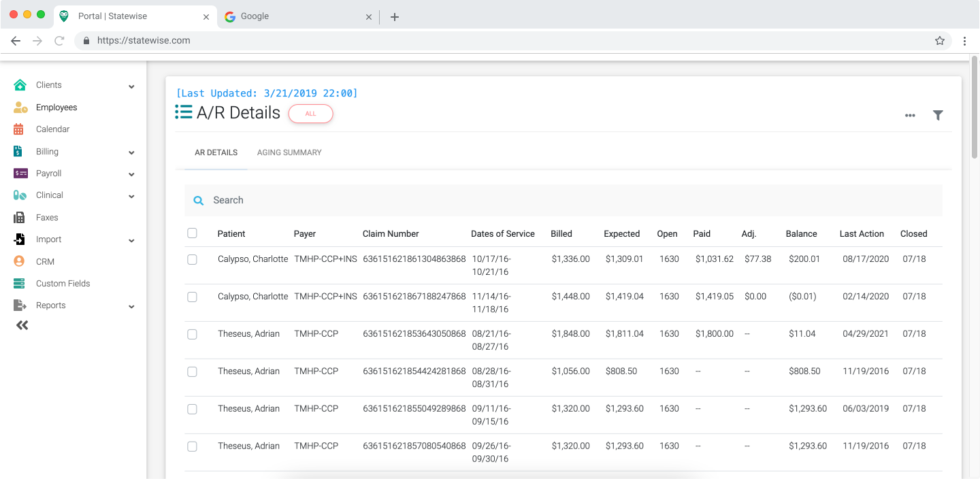Click paid amount $1,031.62
This screenshot has height=479, width=980.
coord(715,259)
